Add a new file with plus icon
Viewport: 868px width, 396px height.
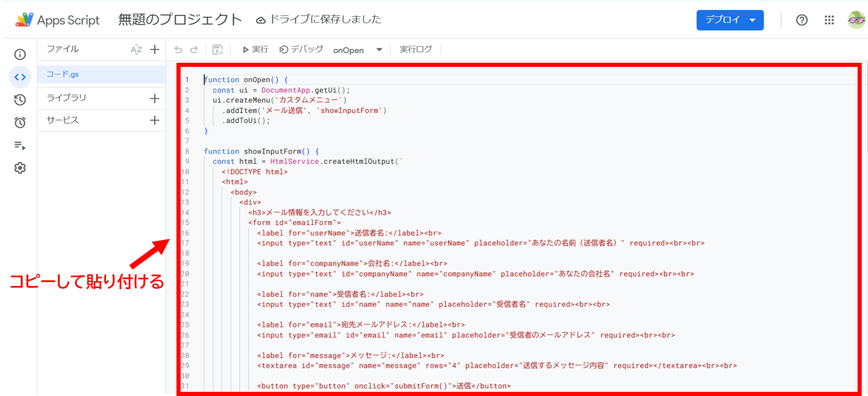click(x=155, y=49)
